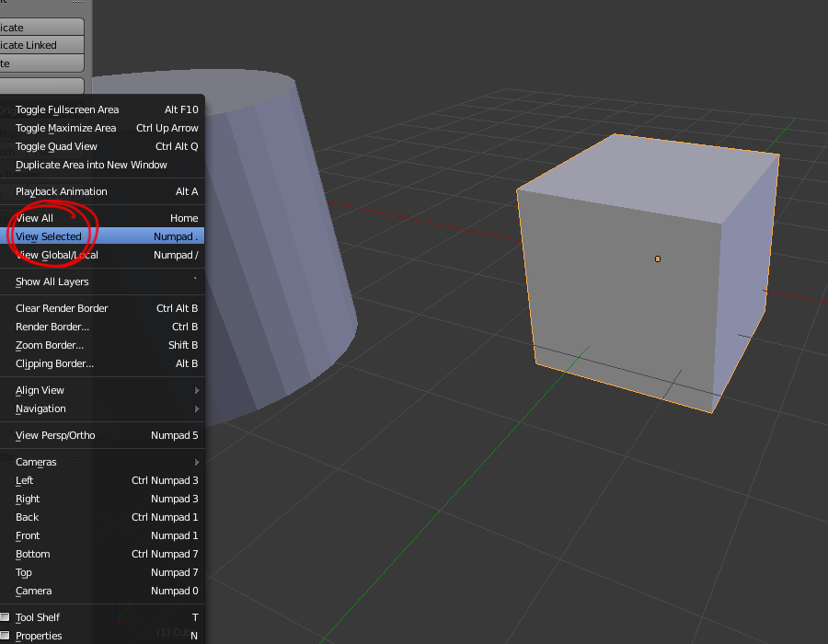Expand the Cameras submenu
The width and height of the screenshot is (828, 644).
pos(102,462)
